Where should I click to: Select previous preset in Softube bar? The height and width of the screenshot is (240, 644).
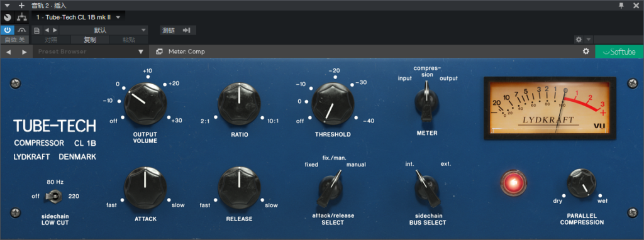coord(9,52)
